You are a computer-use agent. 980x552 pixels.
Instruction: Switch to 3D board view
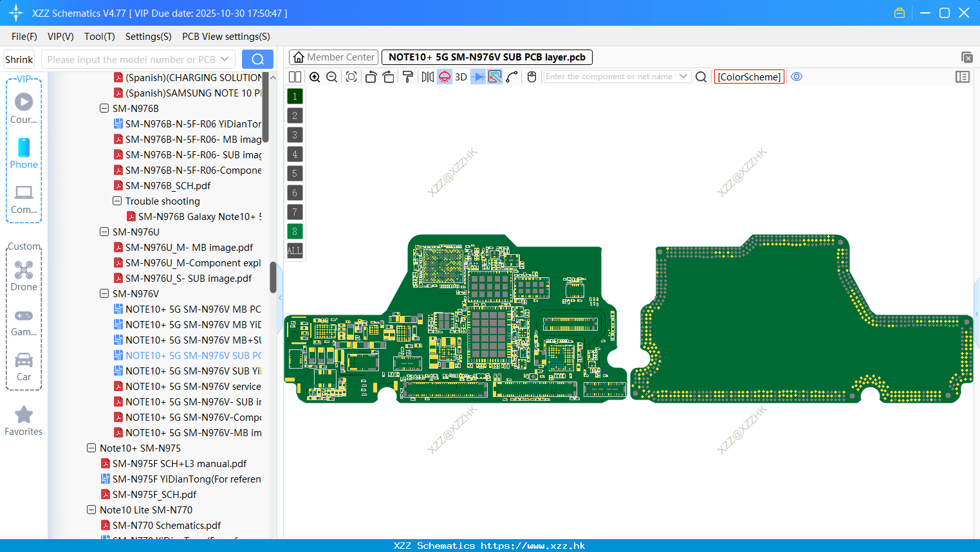461,77
